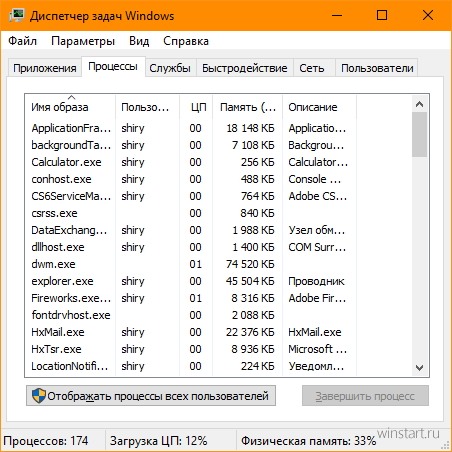Click Отображать процессы всех пользователей button
452x452 pixels.
[x=151, y=396]
